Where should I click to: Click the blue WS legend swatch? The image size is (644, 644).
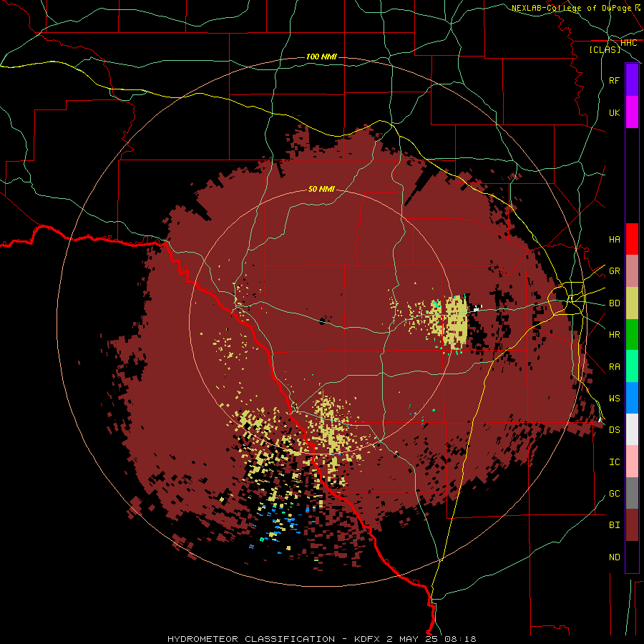[632, 398]
